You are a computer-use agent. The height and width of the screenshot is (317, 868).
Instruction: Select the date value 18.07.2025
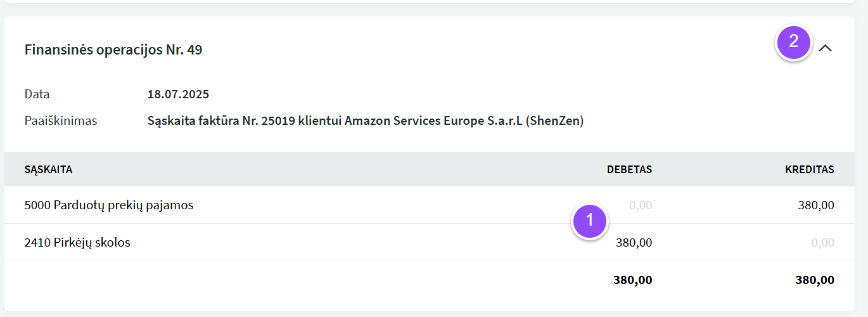(178, 94)
